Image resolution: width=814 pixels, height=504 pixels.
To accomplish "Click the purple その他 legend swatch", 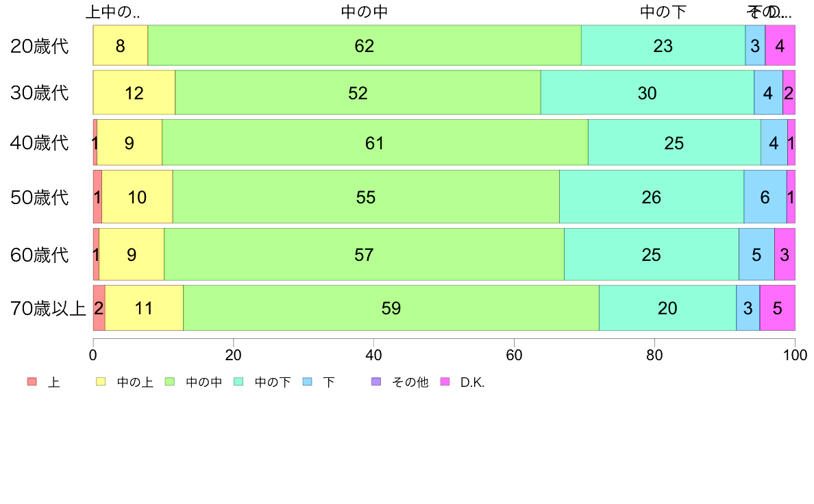I will pos(376,381).
